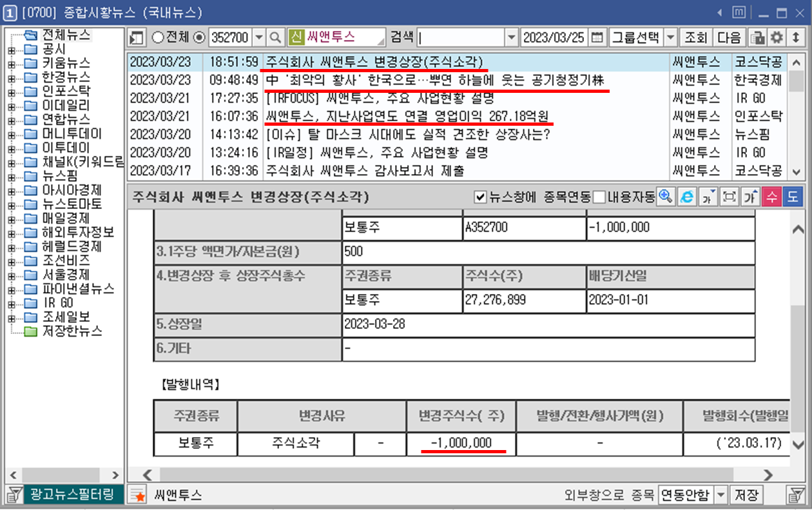This screenshot has height=510, width=812.
Task: Open headline 지난사업연도 연결 영업이익 267.18억원
Action: (407, 116)
